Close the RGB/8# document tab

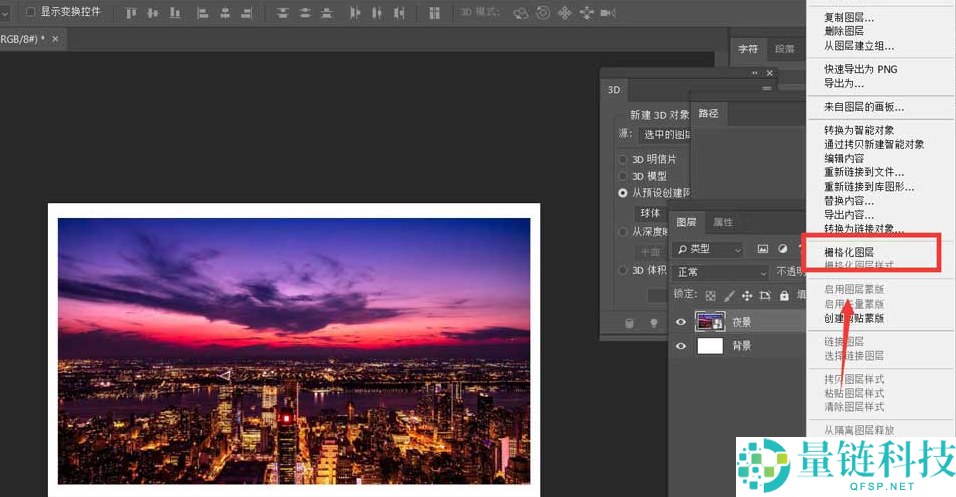pos(55,39)
